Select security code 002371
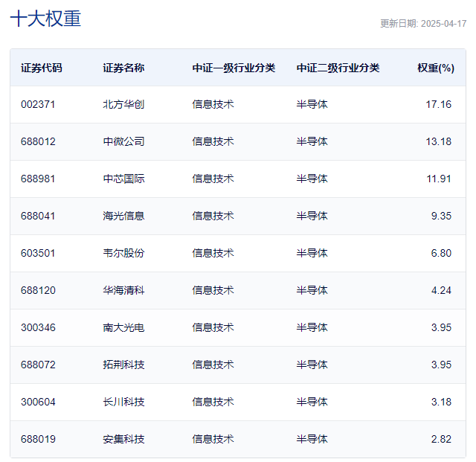This screenshot has height=462, width=476. click(38, 104)
